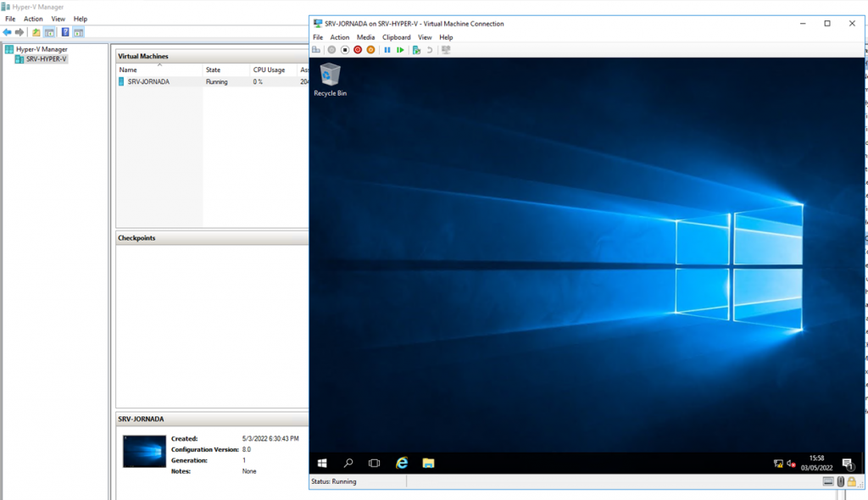Open View menu in Hyper-V Manager
The image size is (868, 500).
58,19
